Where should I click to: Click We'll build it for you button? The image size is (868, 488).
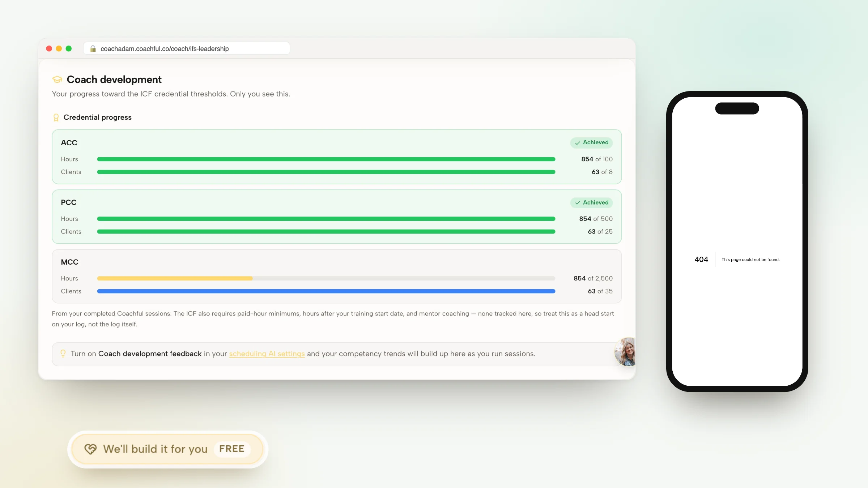click(167, 449)
